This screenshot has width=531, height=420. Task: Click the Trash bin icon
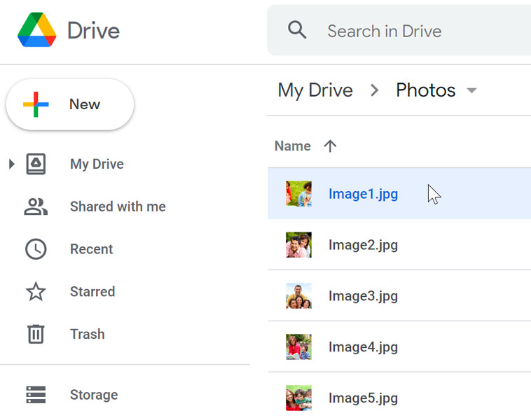[x=36, y=334]
